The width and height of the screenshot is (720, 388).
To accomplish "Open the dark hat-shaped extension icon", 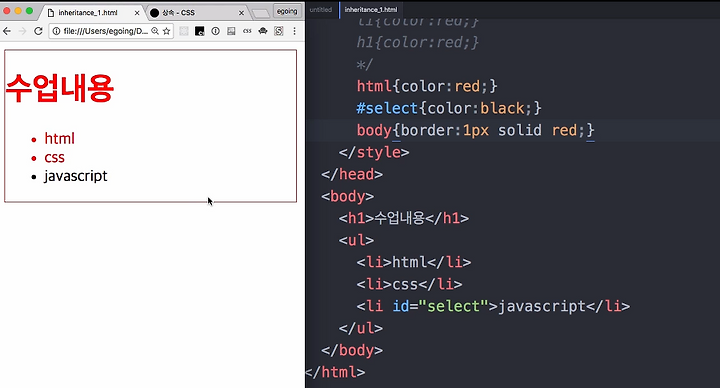I will 263,31.
